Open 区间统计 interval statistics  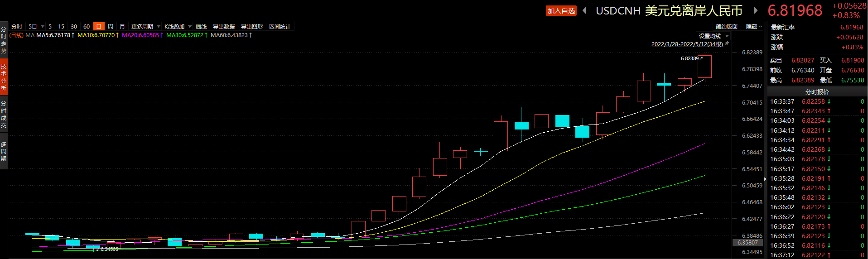280,27
